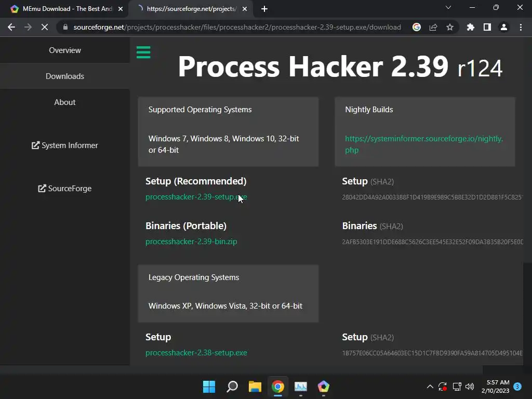
Task: Download processhacker-2.39-bin.zip
Action: [x=191, y=242]
